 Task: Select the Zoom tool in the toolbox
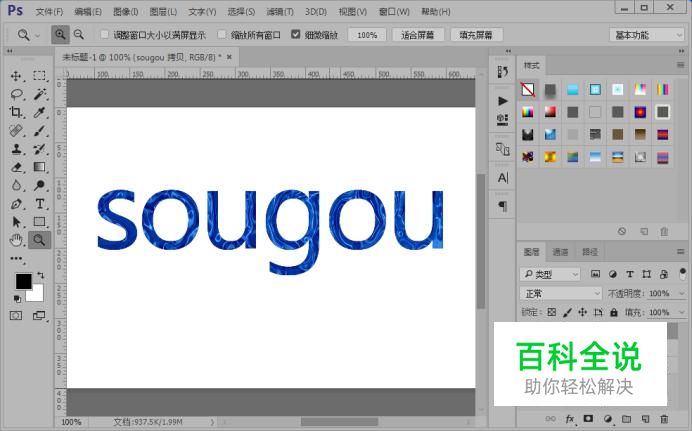[x=39, y=240]
